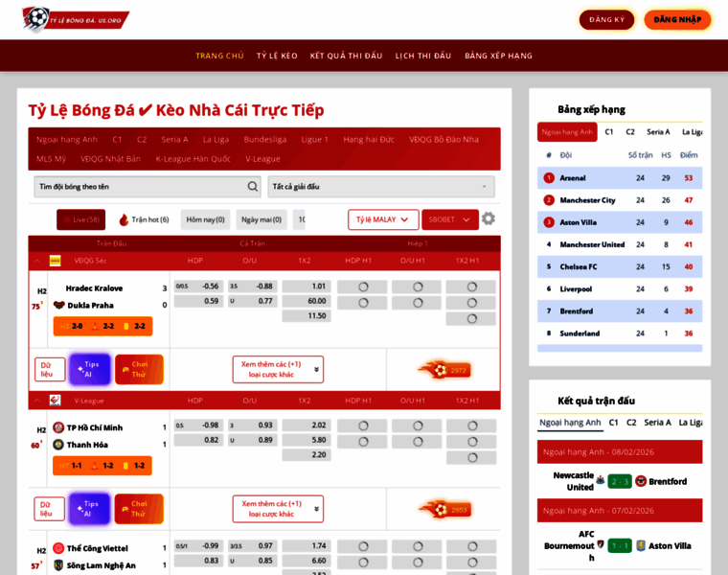Click Tips AI for TP Hồ Chí Minh match
The image size is (728, 575).
point(90,509)
